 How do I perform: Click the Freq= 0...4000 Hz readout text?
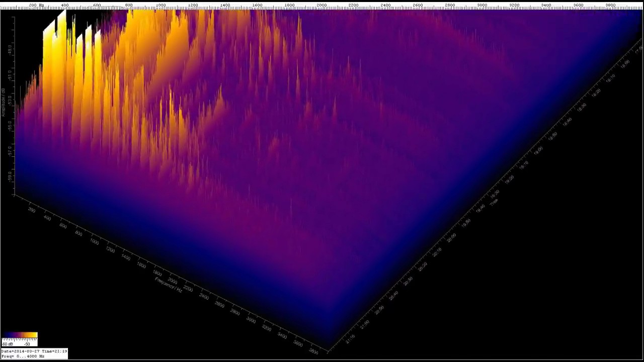(x=23, y=356)
